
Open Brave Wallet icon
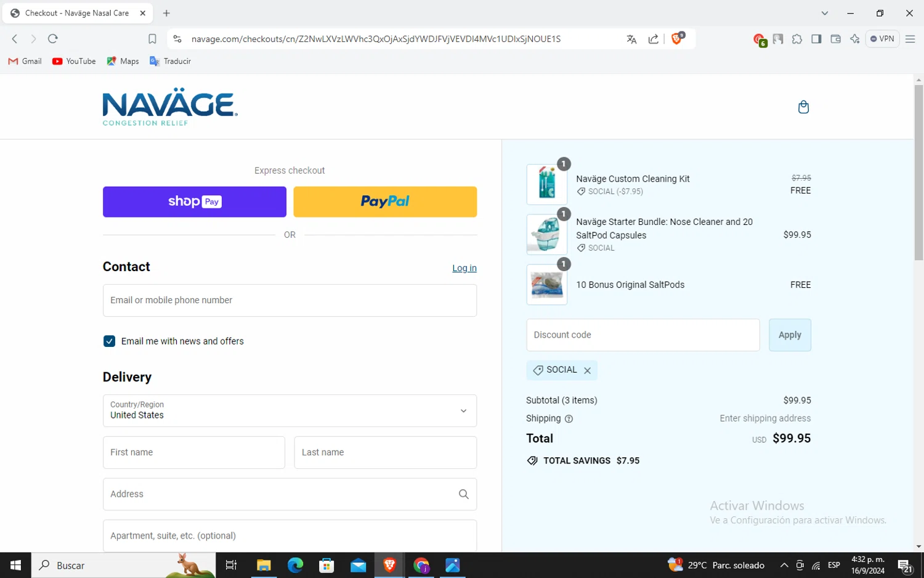click(x=835, y=39)
